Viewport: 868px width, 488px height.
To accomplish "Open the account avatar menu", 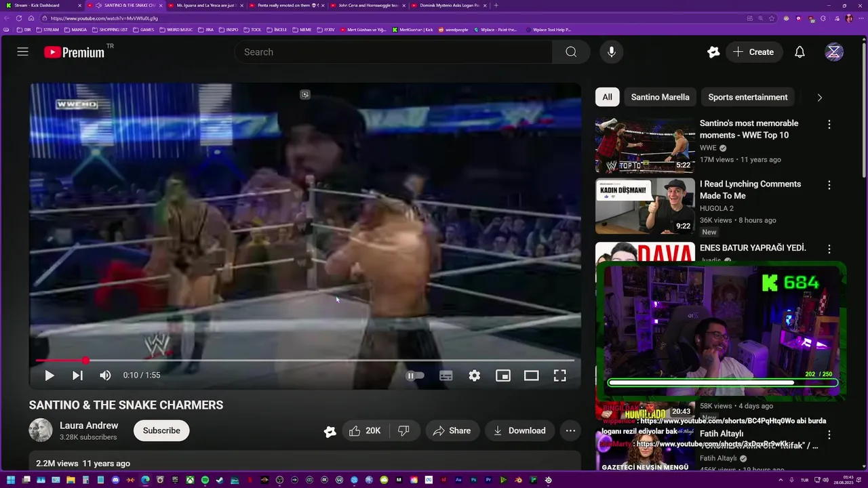I will [x=834, y=52].
